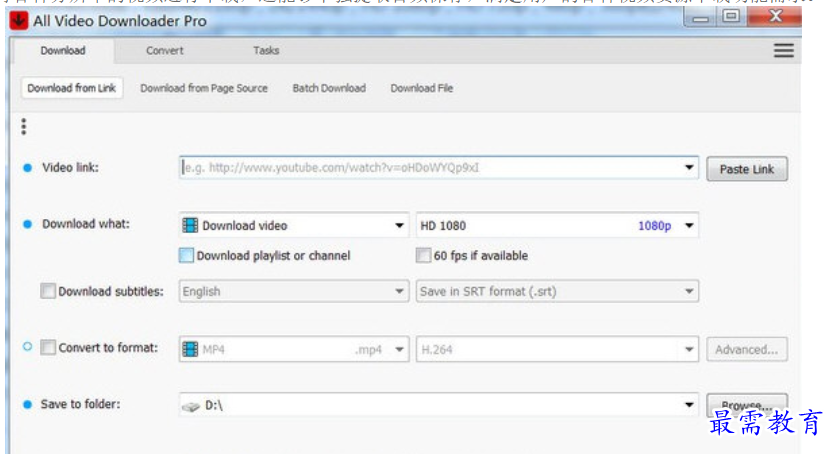Click the All Video Downloader Pro title text
The image size is (831, 454).
click(x=120, y=21)
